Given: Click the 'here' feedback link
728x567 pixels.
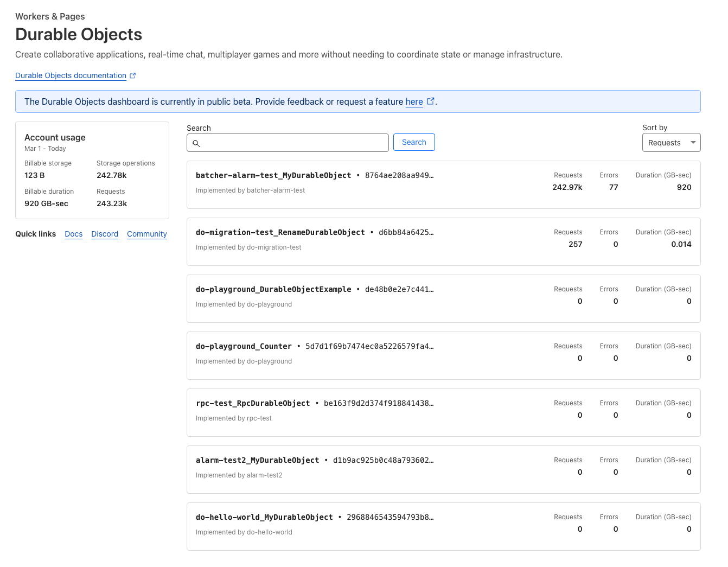Looking at the screenshot, I should (414, 101).
